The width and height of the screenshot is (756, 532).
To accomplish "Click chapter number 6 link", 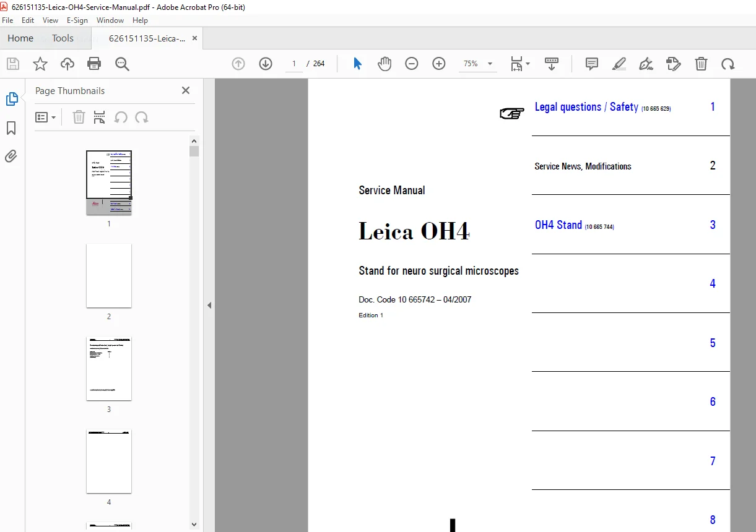I will 713,402.
